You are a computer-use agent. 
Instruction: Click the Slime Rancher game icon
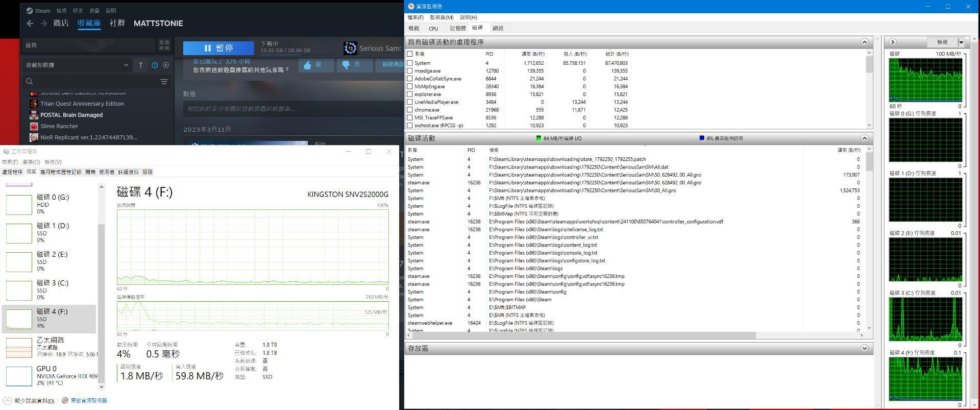click(34, 126)
